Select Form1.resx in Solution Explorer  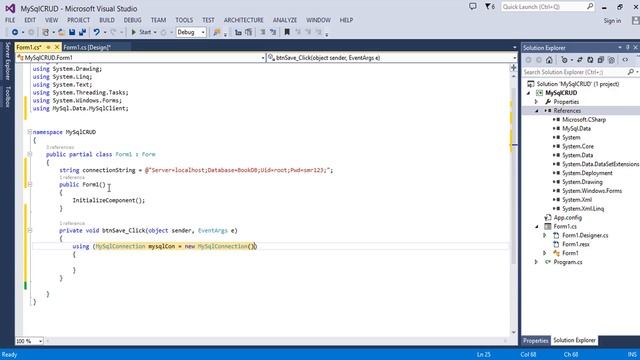click(576, 244)
